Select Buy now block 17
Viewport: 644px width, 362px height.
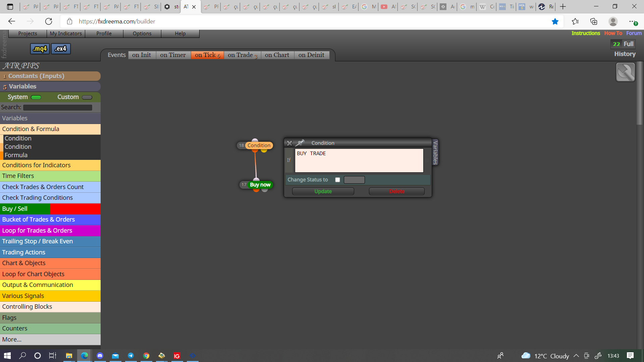(x=260, y=185)
